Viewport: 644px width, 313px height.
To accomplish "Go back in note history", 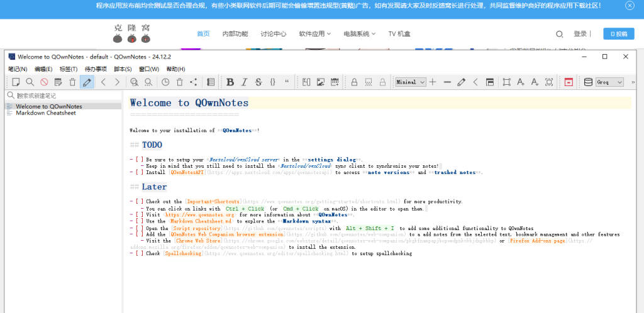I will click(x=103, y=82).
